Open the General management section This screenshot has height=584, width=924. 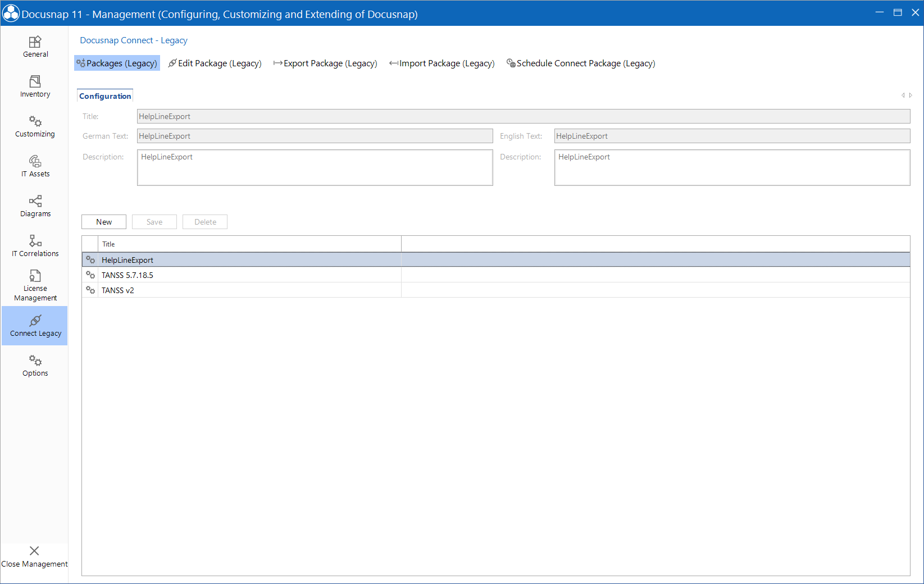click(x=35, y=47)
